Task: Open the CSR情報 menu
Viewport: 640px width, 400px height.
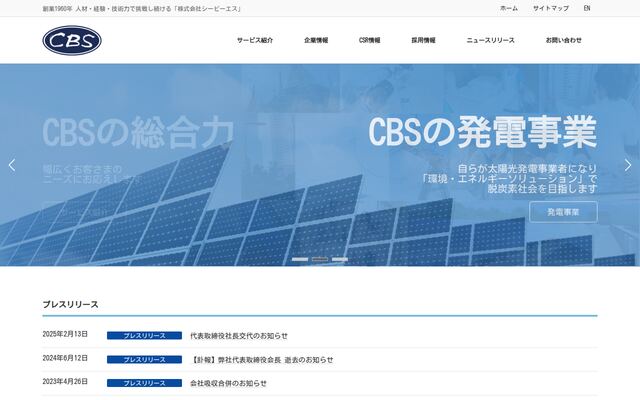Action: [369, 40]
